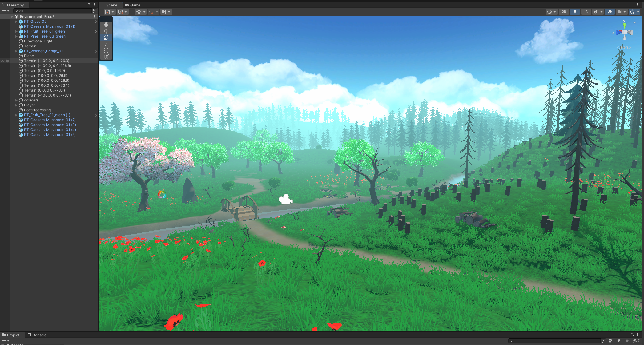The width and height of the screenshot is (644, 345).
Task: Open the draw mode shading dropdown
Action: 551,12
